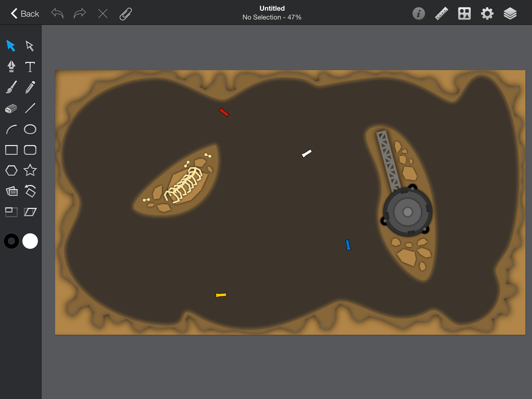532x399 pixels.
Task: Select the dinosaur skeleton fossil artwork
Action: pyautogui.click(x=183, y=185)
